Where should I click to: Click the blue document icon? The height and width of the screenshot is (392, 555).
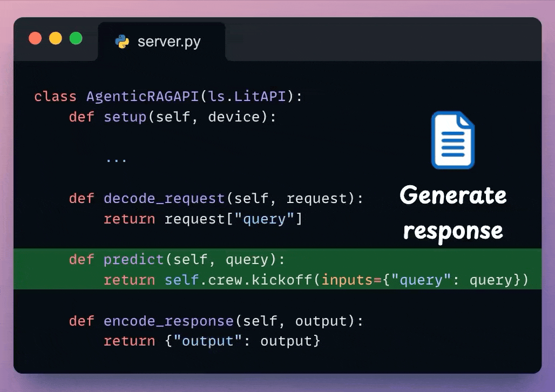click(x=452, y=140)
